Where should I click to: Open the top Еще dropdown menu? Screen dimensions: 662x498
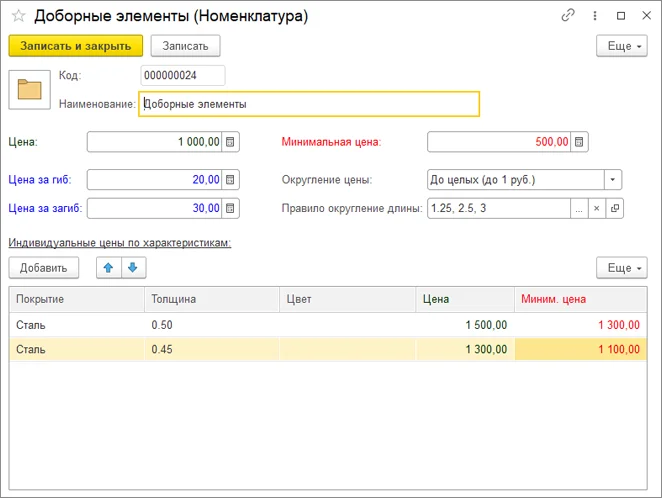pos(621,46)
